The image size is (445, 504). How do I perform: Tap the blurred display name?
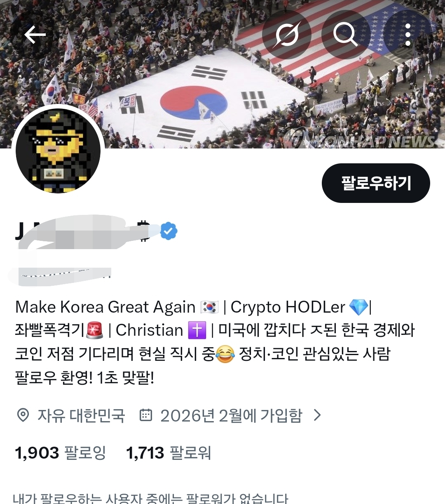pos(82,231)
